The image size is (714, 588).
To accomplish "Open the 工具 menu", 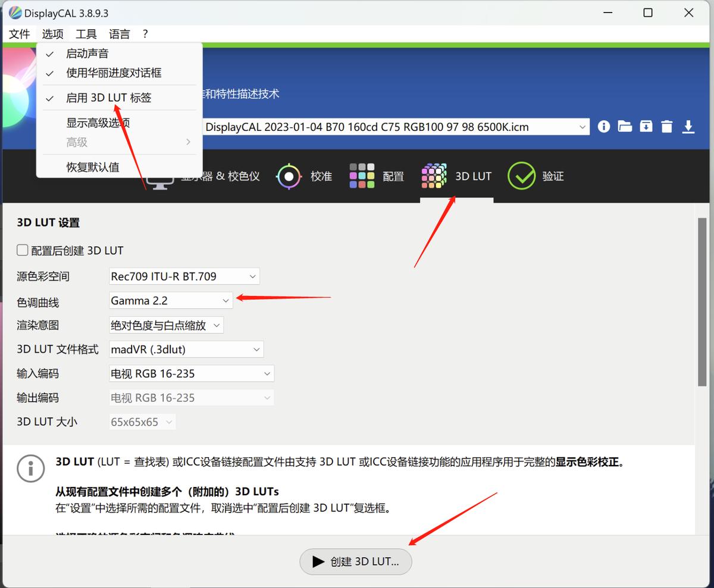I will tap(86, 34).
